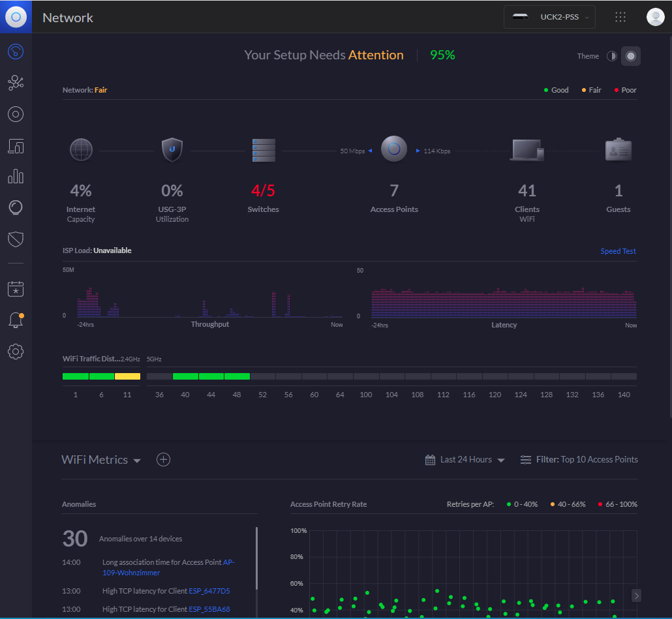The image size is (672, 619).
Task: Run the Speed Test link
Action: (x=618, y=251)
